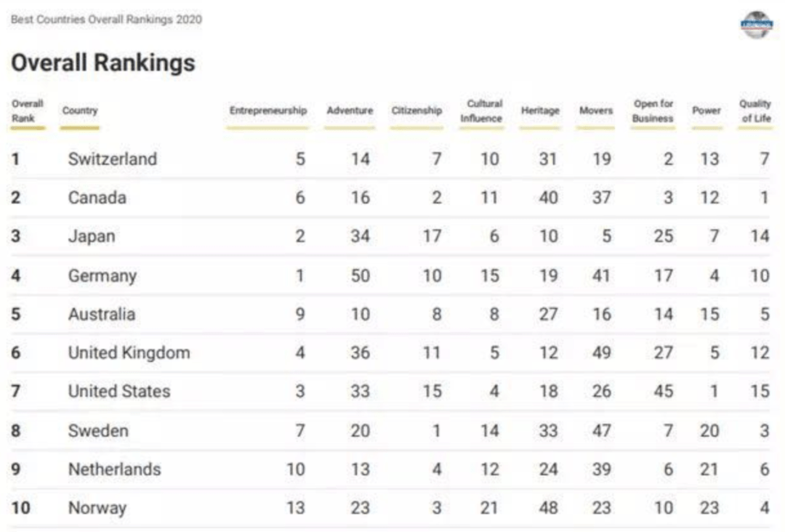Viewport: 785px width, 532px height.
Task: Open the Canada country link
Action: 97,198
